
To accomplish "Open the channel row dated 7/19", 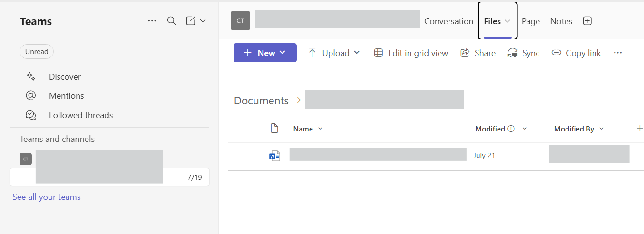I will (109, 177).
